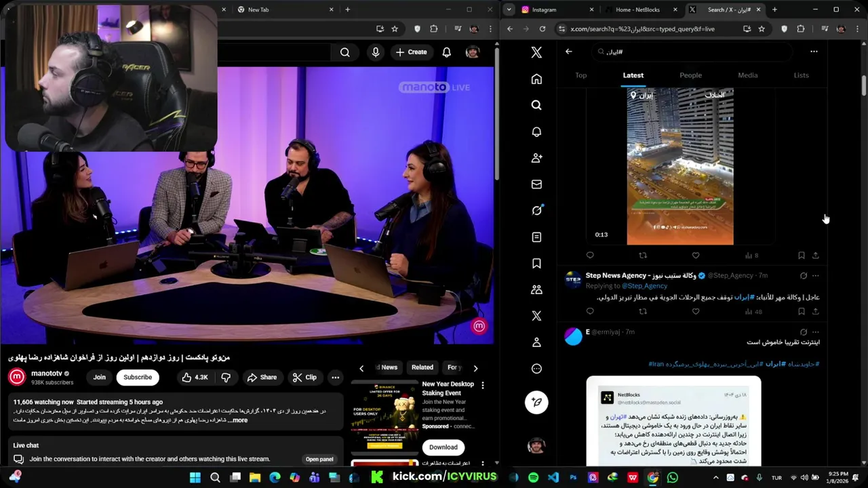The image size is (868, 488).
Task: Open Messages envelope in X sidebar
Action: (x=536, y=184)
